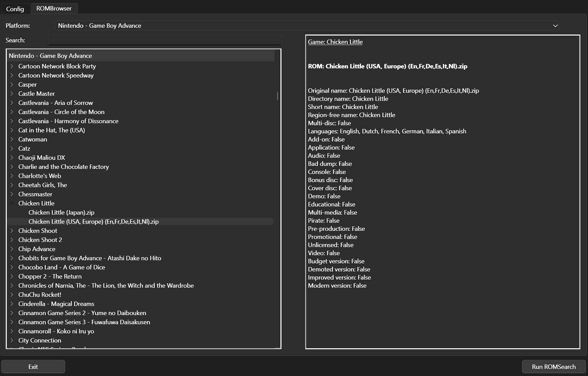
Task: Expand Castle Master node
Action: pos(12,94)
